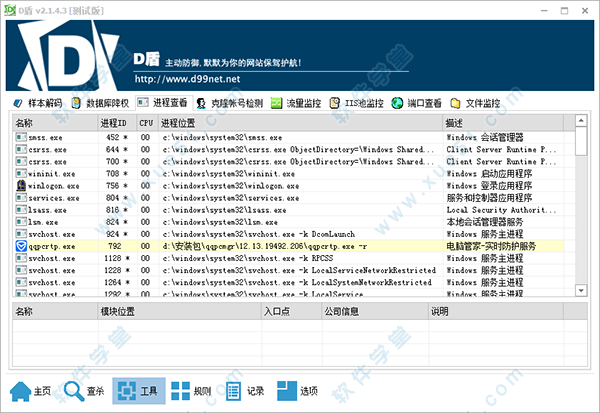Select the lsm.exe process name
Viewport: 600px width, 413px height.
coord(43,222)
